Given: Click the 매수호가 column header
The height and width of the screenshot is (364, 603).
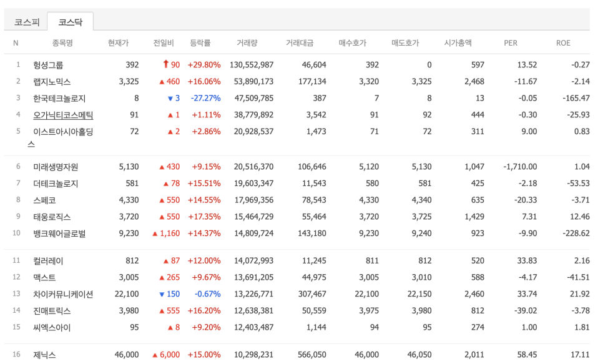Looking at the screenshot, I should [352, 43].
